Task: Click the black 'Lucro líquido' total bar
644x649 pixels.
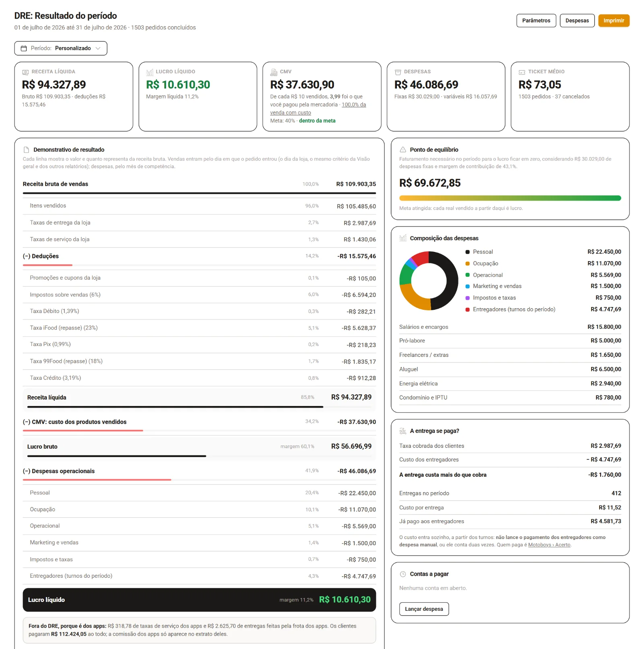Action: tap(199, 600)
